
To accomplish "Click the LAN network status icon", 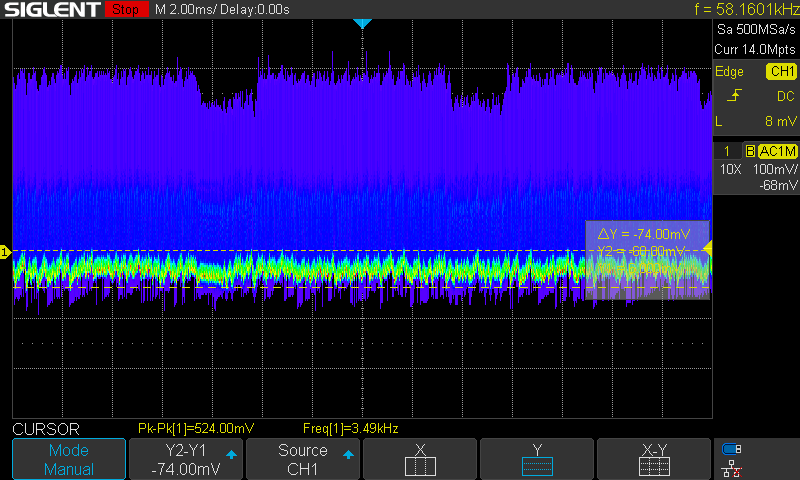I will click(x=732, y=467).
